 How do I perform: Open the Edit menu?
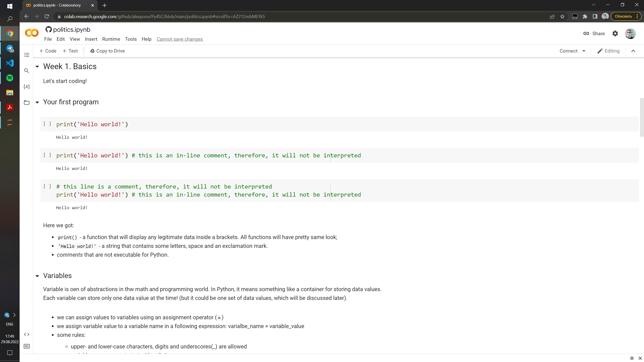pyautogui.click(x=61, y=39)
